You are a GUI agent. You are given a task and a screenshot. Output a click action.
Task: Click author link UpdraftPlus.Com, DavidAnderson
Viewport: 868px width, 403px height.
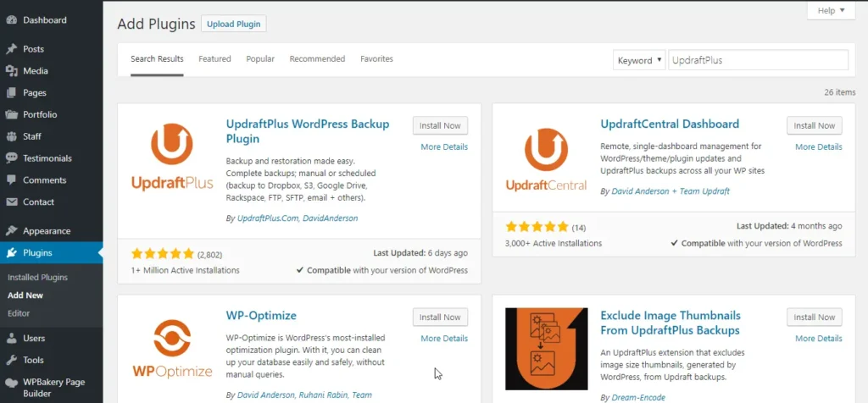298,218
